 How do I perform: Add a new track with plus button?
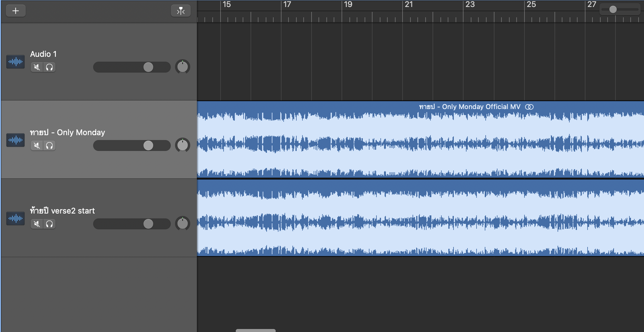(x=15, y=11)
